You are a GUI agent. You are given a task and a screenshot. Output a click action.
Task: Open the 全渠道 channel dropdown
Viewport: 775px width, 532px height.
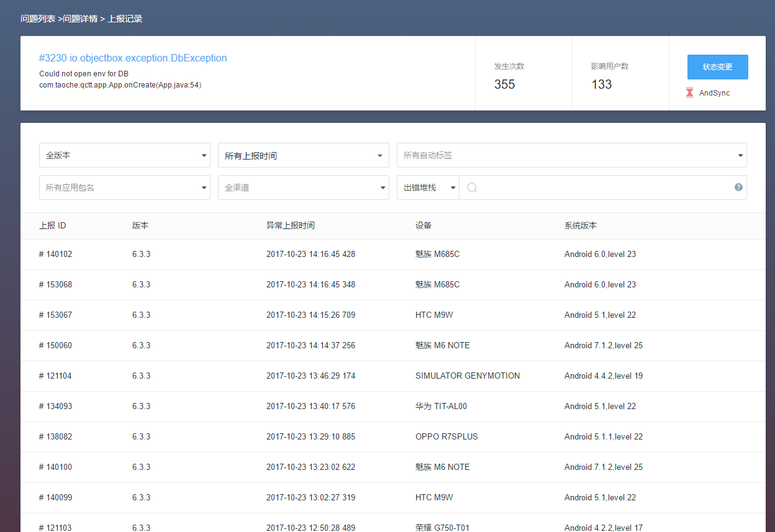pos(304,187)
